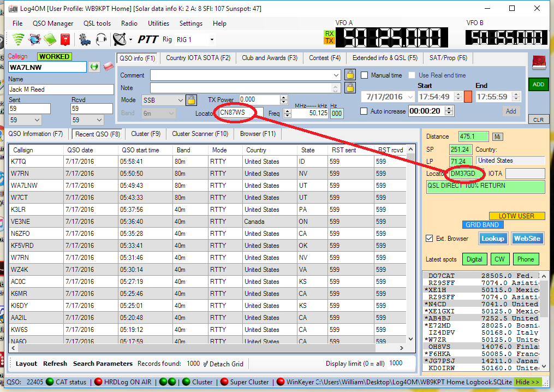Click the Display limit input field
Screen dimensions: 554x392
[401, 363]
